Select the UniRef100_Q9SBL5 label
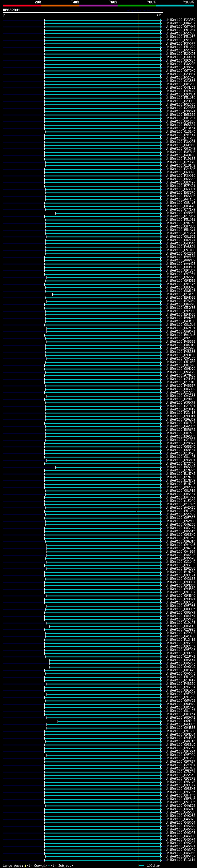The image size is (197, 868). 180,745
